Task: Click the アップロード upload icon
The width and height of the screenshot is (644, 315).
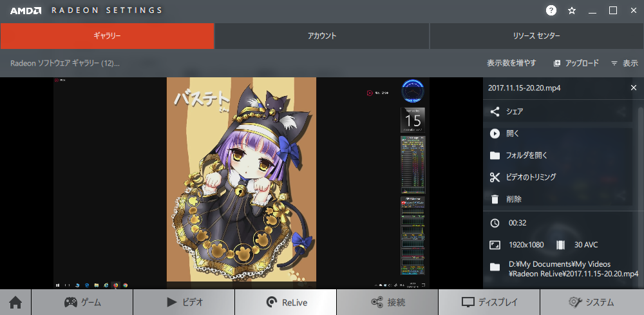Action: 557,63
